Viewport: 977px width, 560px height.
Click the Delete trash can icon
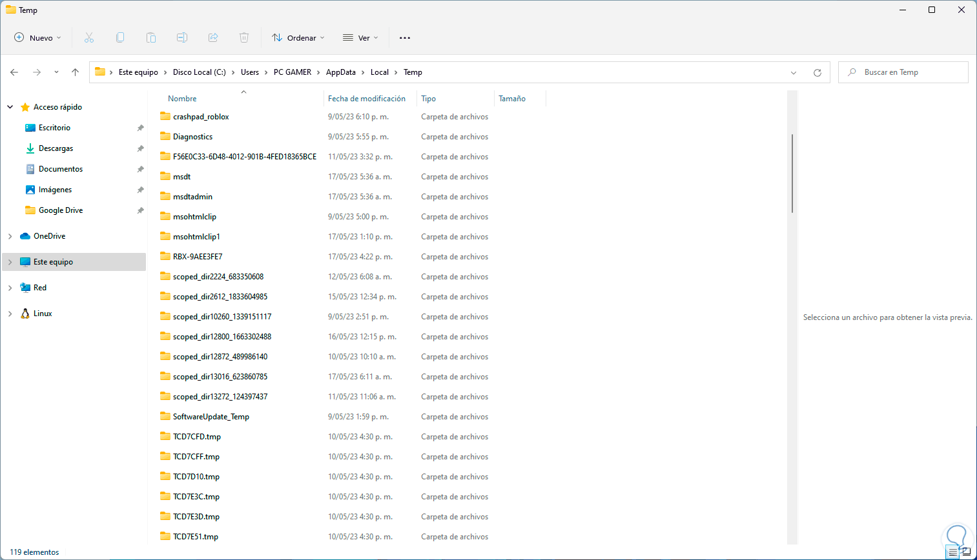[x=244, y=38]
